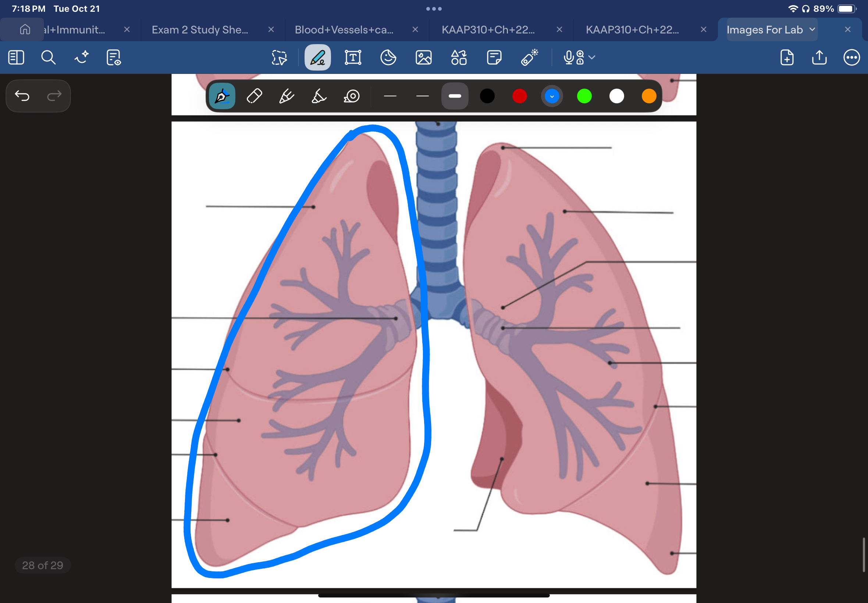The height and width of the screenshot is (603, 868).
Task: Select the orange pen color
Action: point(648,96)
